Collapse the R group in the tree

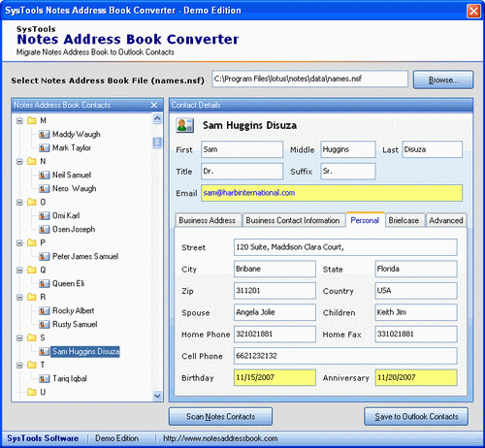(x=19, y=298)
